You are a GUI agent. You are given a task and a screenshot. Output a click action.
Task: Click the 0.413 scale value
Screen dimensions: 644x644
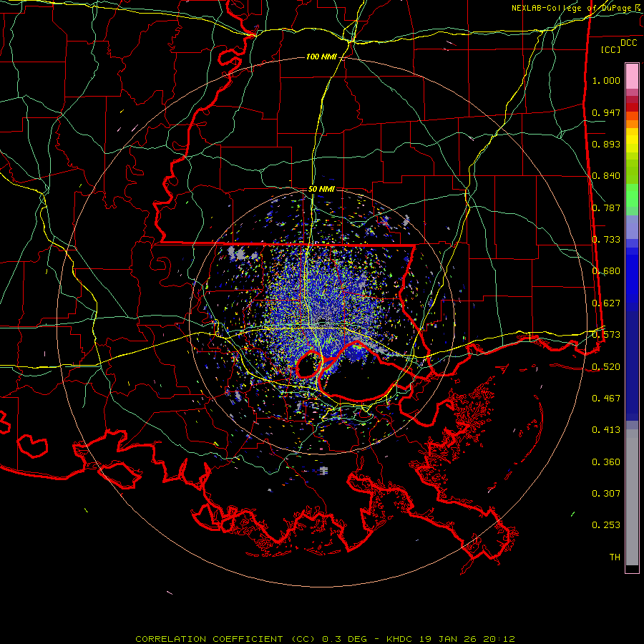606,430
